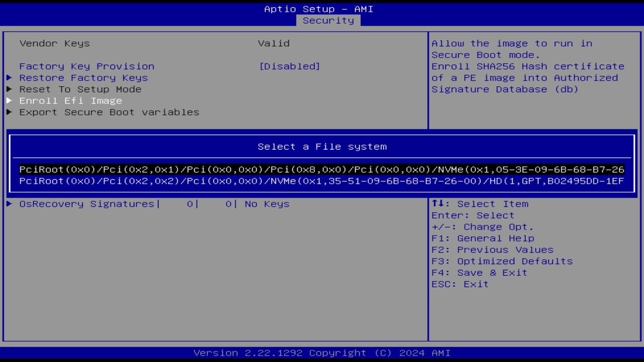Click help text Allow the image to run
644x362 pixels.
click(512, 49)
